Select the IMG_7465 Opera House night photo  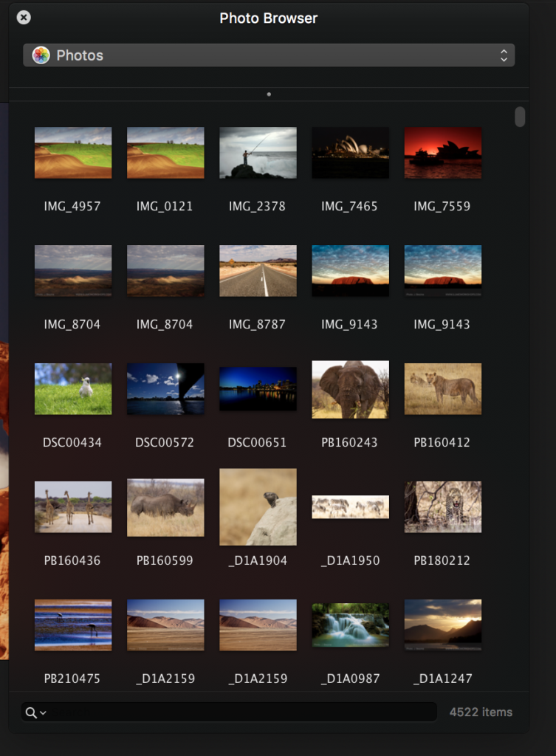pyautogui.click(x=350, y=153)
